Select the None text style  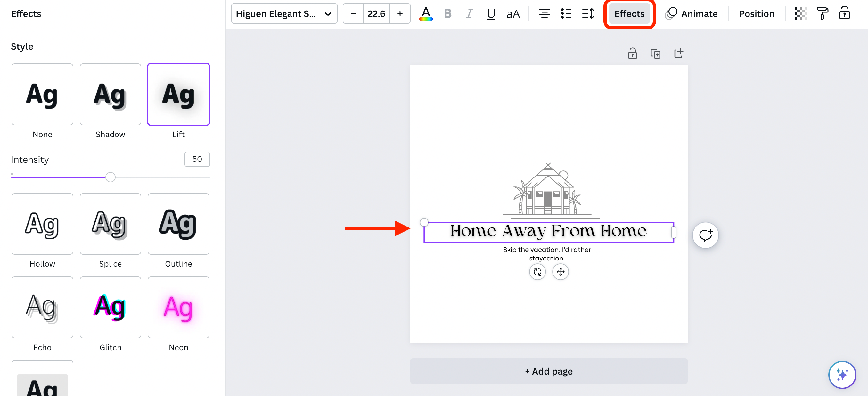[43, 95]
